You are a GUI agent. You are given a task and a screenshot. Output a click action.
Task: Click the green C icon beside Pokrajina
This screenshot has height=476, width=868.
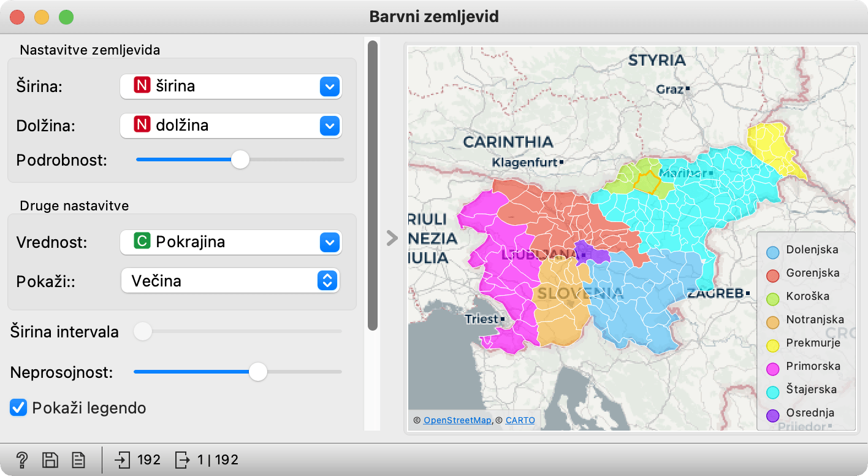142,242
